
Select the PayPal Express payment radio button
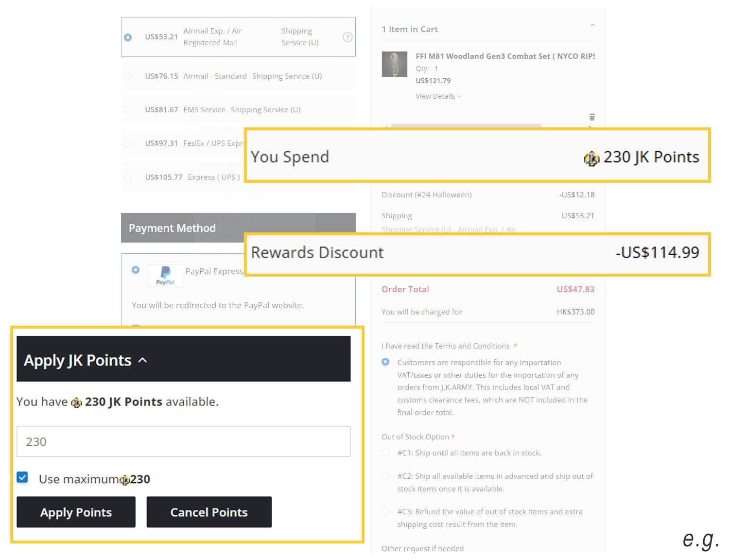(x=136, y=270)
